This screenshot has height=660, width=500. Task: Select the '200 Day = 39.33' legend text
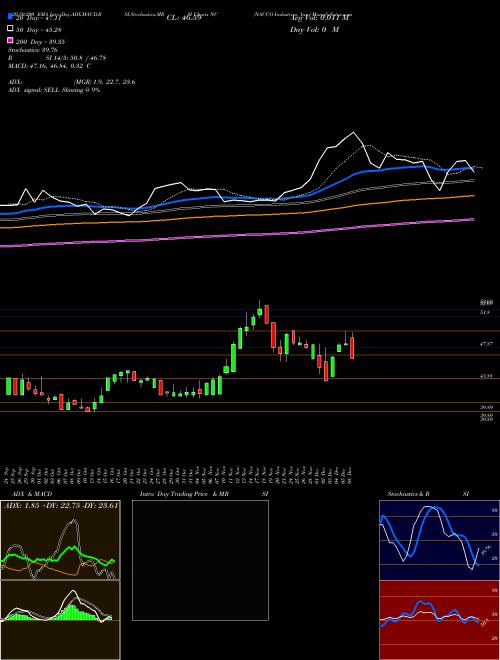[40, 42]
